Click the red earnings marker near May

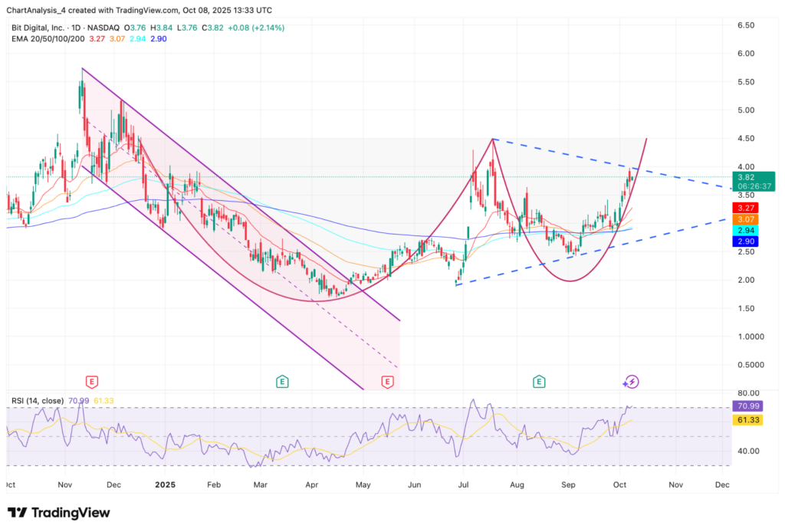click(387, 381)
